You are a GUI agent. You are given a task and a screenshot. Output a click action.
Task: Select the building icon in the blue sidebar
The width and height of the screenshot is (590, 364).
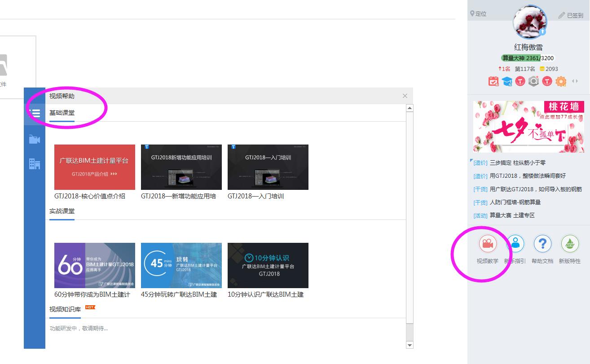click(35, 164)
